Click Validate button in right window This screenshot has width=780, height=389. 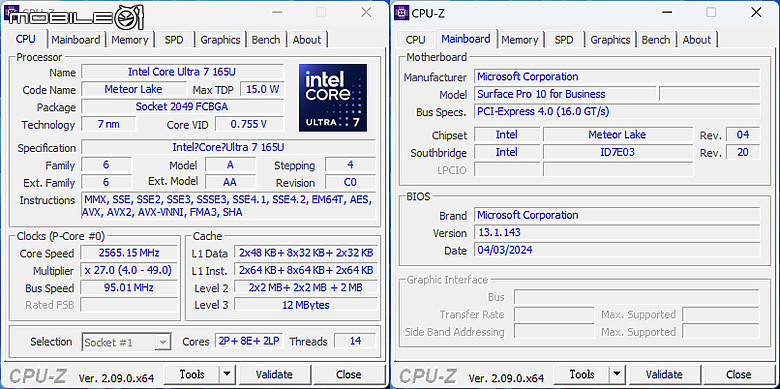point(665,374)
